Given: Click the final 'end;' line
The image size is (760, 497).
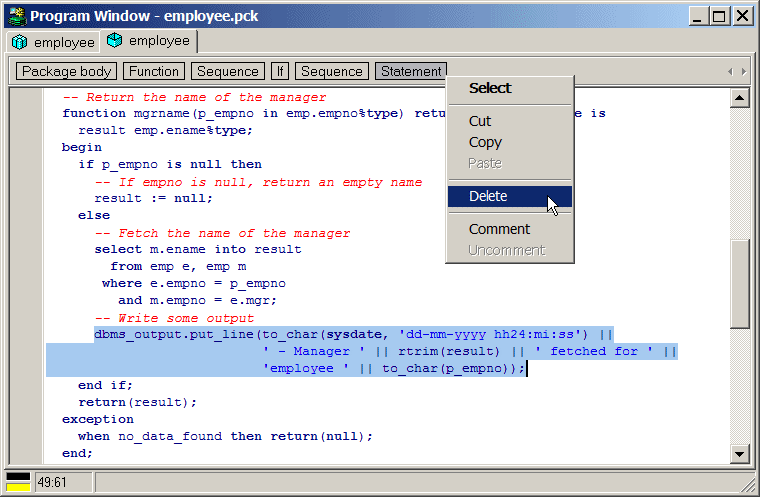Looking at the screenshot, I should coord(77,453).
